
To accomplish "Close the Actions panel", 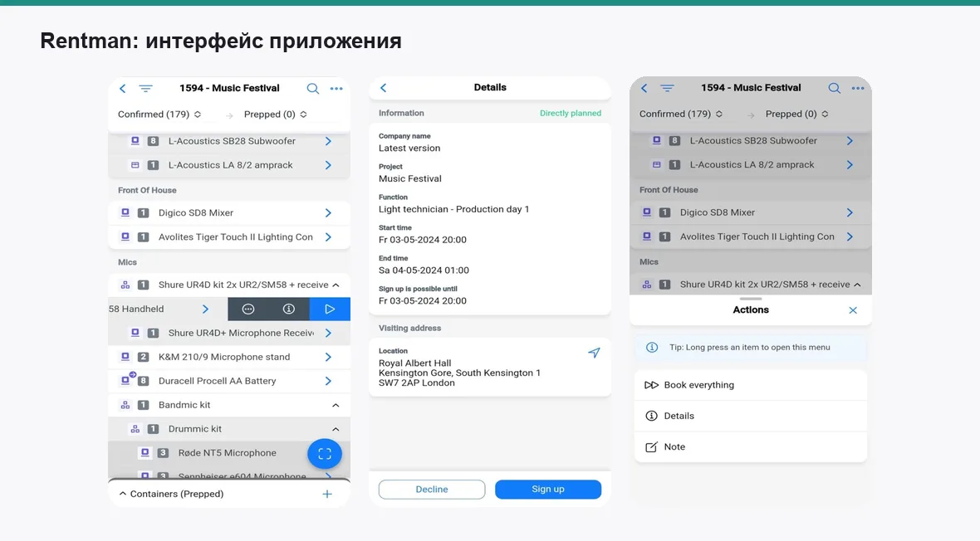I will click(x=852, y=310).
